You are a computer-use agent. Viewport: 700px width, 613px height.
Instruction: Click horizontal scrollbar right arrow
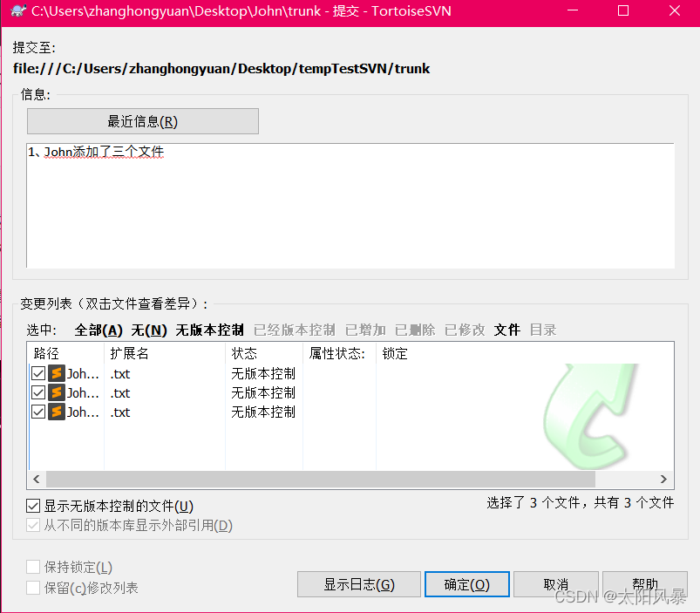[x=663, y=479]
